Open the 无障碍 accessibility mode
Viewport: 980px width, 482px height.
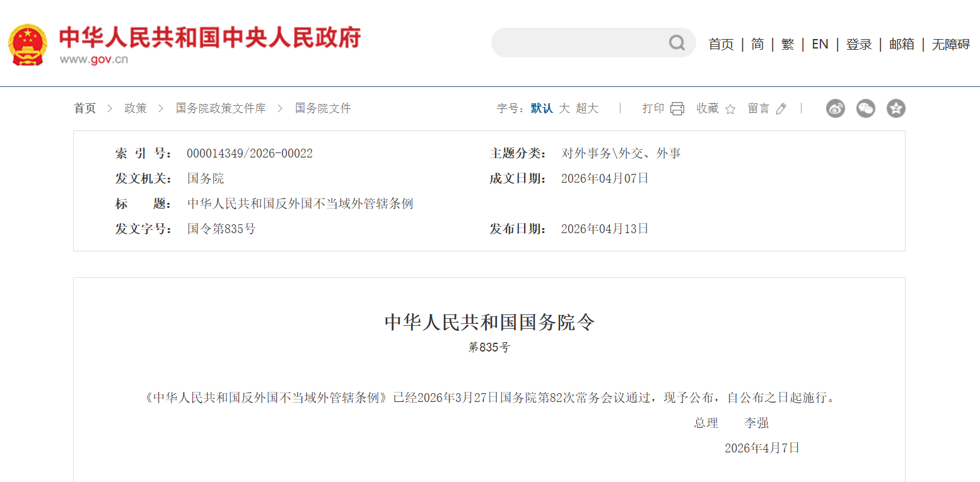point(950,43)
